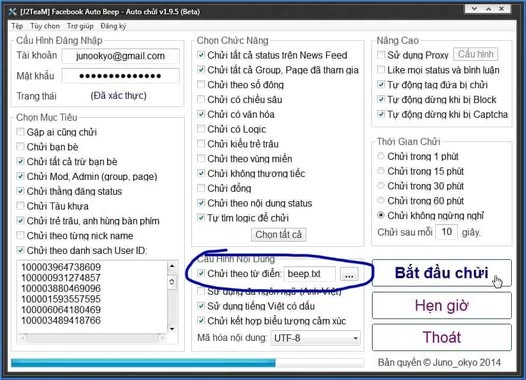526x380 pixels.
Task: Enable Chửi đồng checkbox
Action: pos(201,188)
